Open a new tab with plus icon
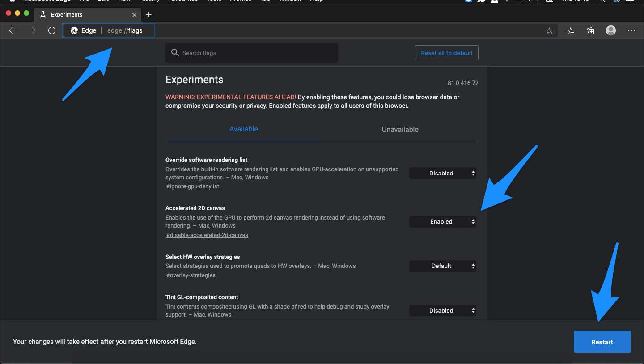 pyautogui.click(x=149, y=15)
